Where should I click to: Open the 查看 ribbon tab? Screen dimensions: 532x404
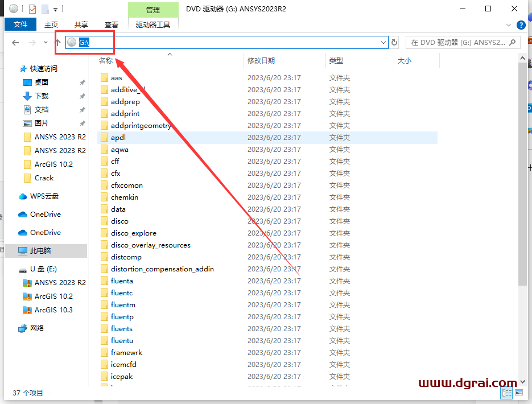(112, 25)
